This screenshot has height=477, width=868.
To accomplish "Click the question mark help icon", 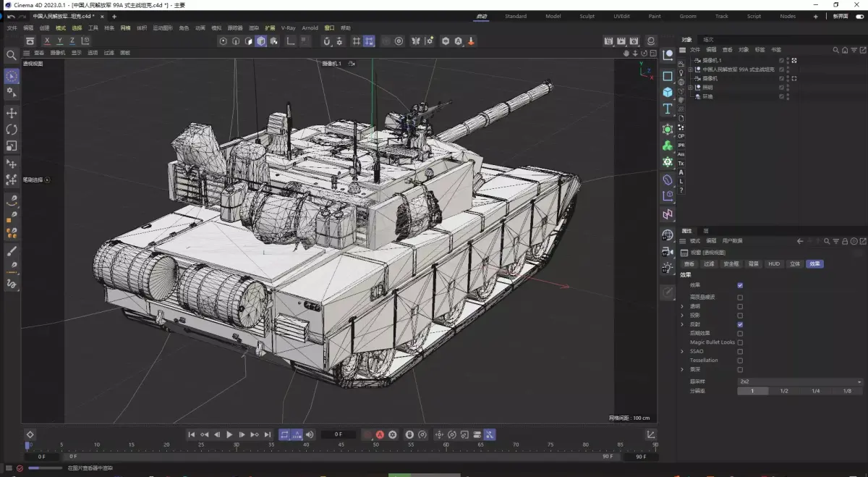I will click(681, 190).
